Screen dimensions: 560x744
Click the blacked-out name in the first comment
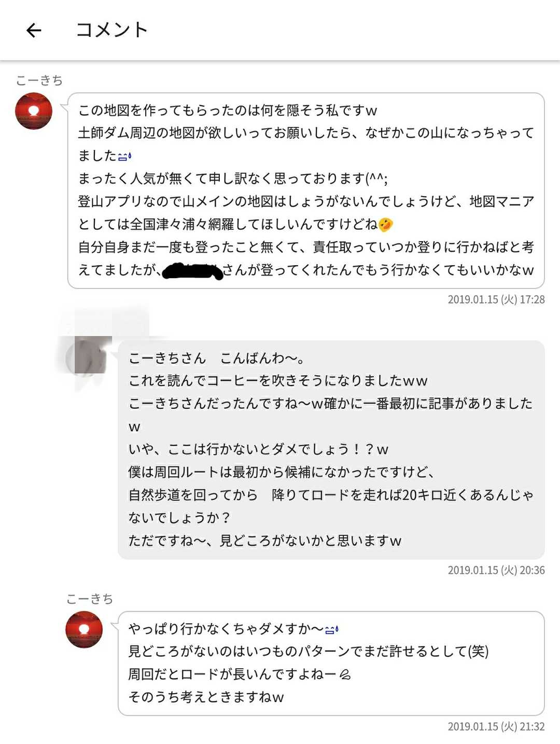pyautogui.click(x=192, y=271)
